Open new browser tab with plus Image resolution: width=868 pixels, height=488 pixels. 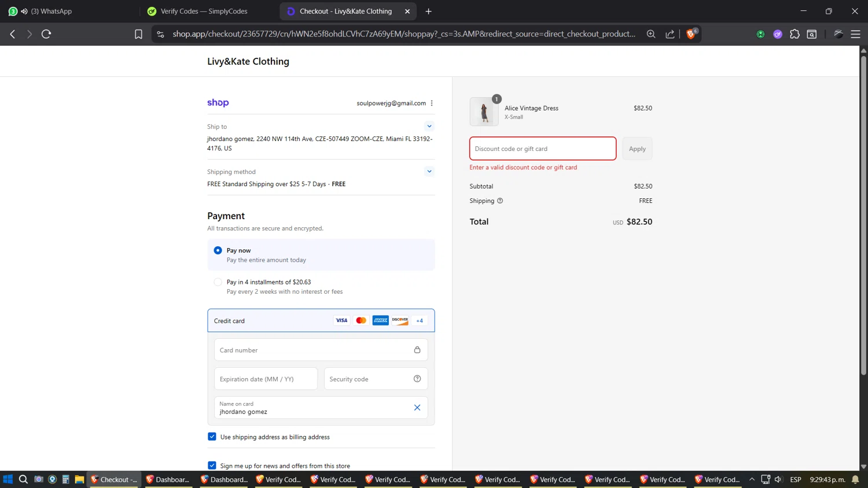pyautogui.click(x=429, y=11)
